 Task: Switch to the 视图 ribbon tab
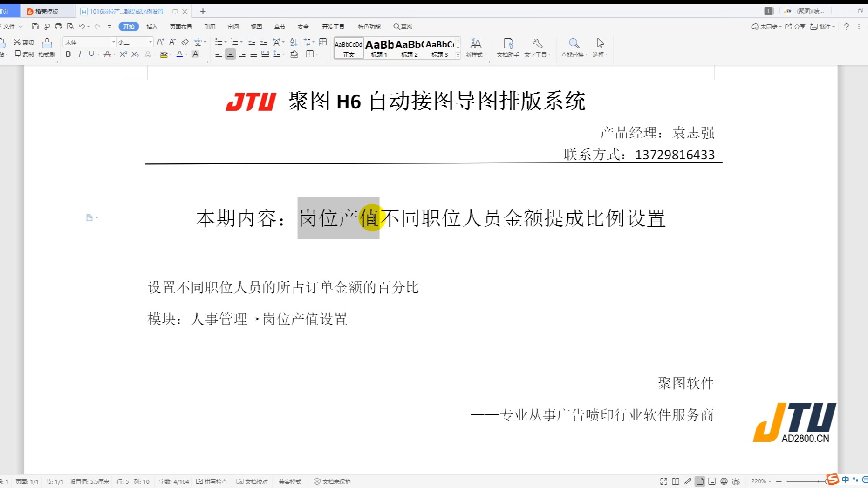[256, 27]
